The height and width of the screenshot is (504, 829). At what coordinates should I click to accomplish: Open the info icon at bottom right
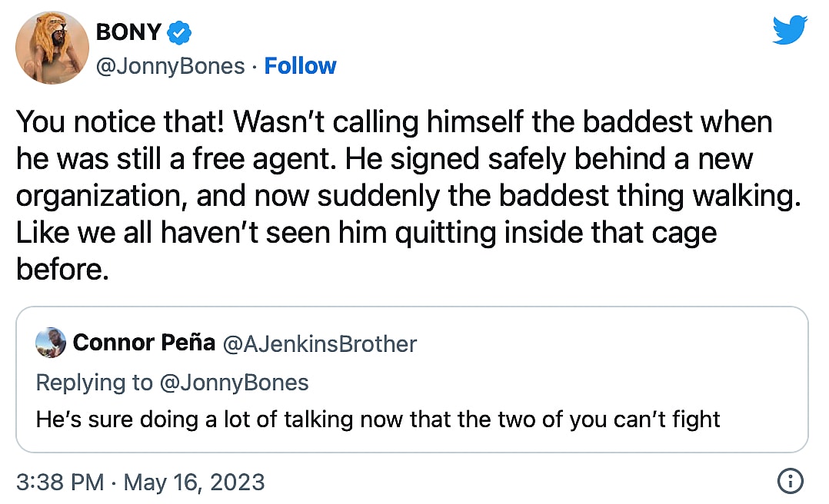pos(791,482)
